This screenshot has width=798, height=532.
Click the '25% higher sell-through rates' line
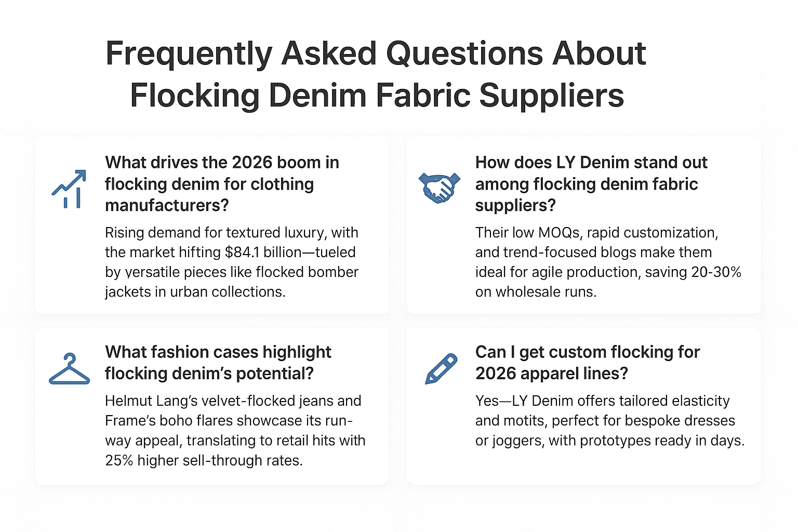coord(204,460)
